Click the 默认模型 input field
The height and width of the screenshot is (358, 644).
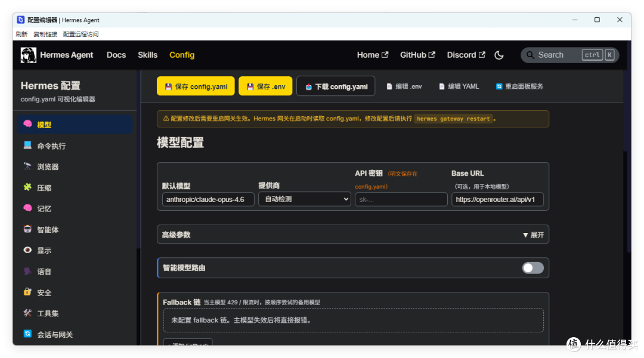(208, 200)
